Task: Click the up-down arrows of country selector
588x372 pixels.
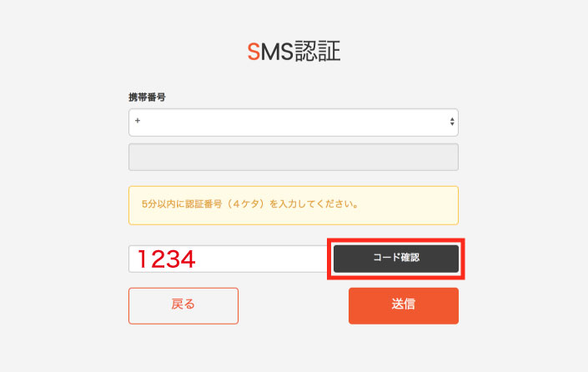Action: (x=452, y=122)
